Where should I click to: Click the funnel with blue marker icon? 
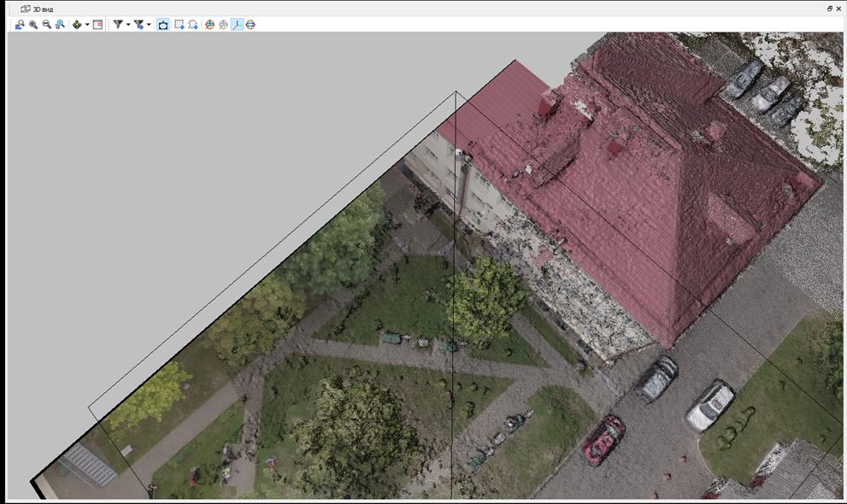point(138,25)
